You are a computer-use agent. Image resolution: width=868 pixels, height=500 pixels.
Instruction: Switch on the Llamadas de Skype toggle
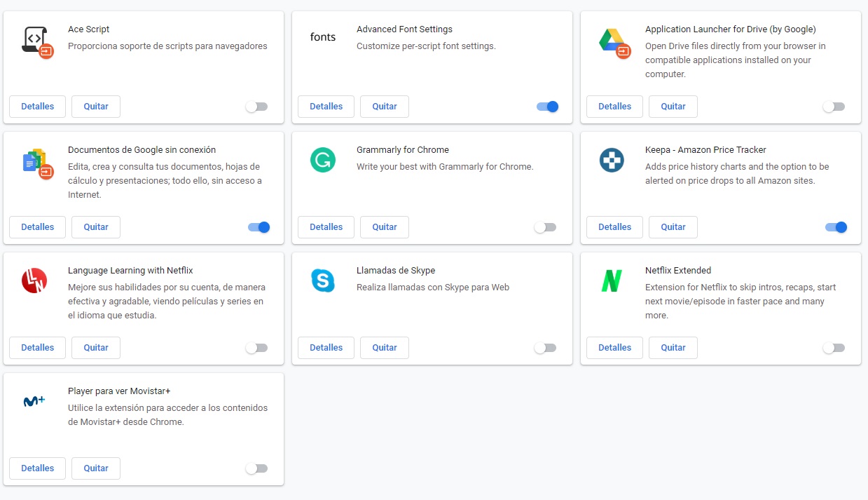545,348
